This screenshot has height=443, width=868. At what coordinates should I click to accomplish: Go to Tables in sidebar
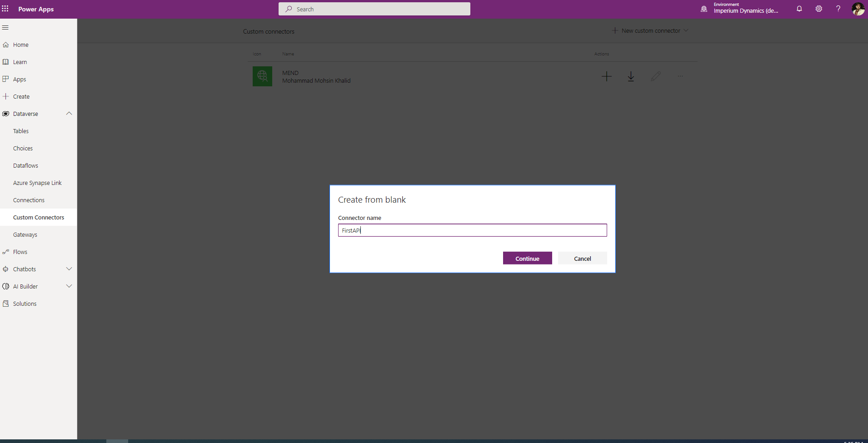tap(21, 131)
